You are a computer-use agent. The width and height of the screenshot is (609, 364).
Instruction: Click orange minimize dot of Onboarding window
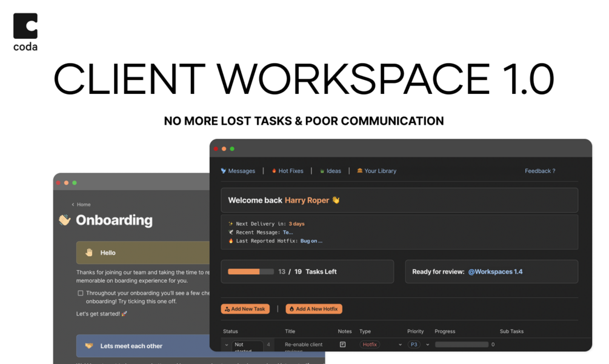(x=67, y=183)
